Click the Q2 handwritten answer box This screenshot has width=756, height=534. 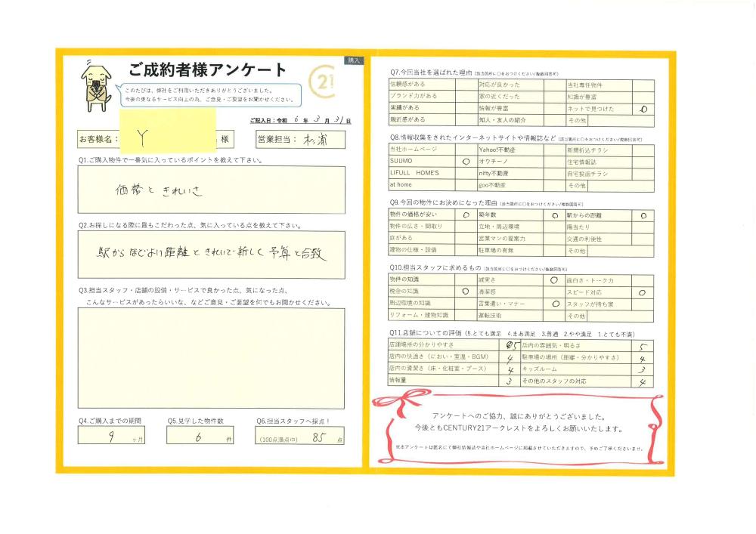pos(211,255)
